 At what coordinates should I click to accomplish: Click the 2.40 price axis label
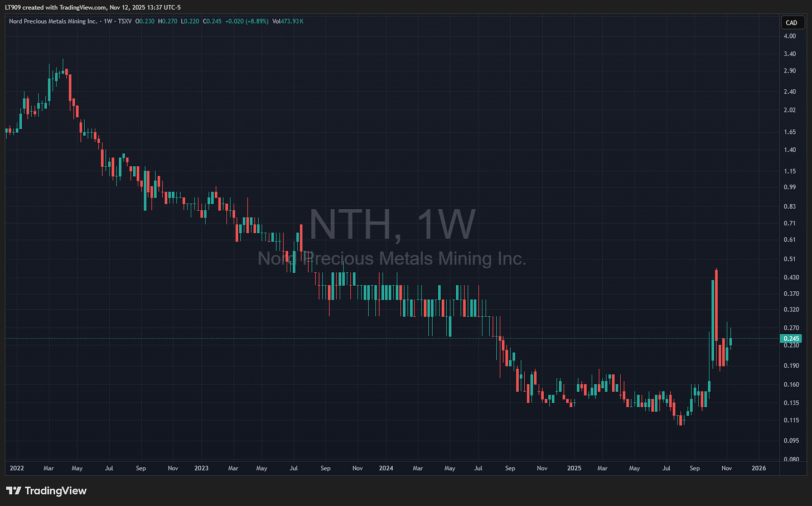[x=790, y=92]
